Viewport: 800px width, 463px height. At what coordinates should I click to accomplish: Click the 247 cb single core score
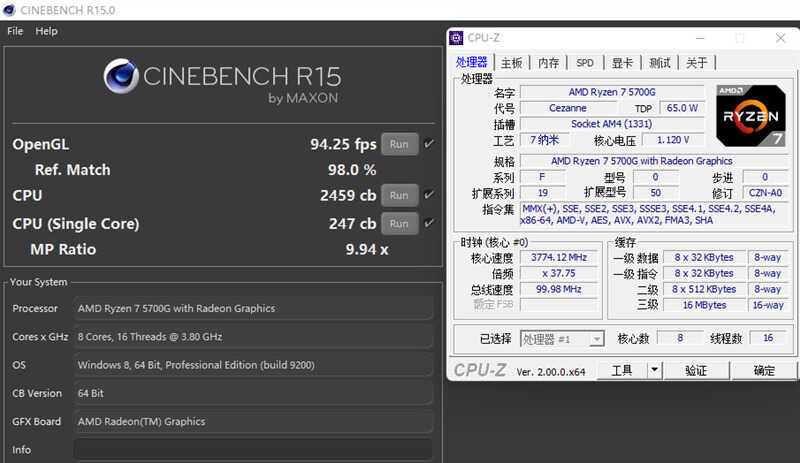point(352,224)
